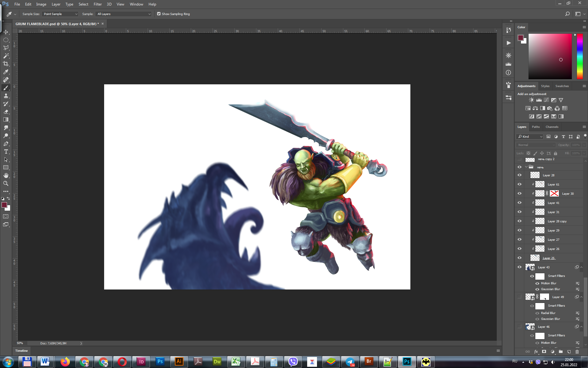This screenshot has height=368, width=588.
Task: Collapse Layer 43 smart filters list
Action: coord(581,267)
